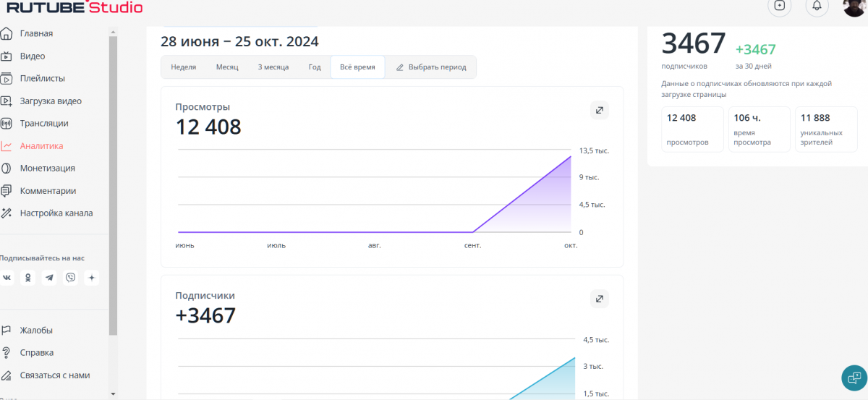Open Выбрать период custom date picker
868x400 pixels.
431,67
